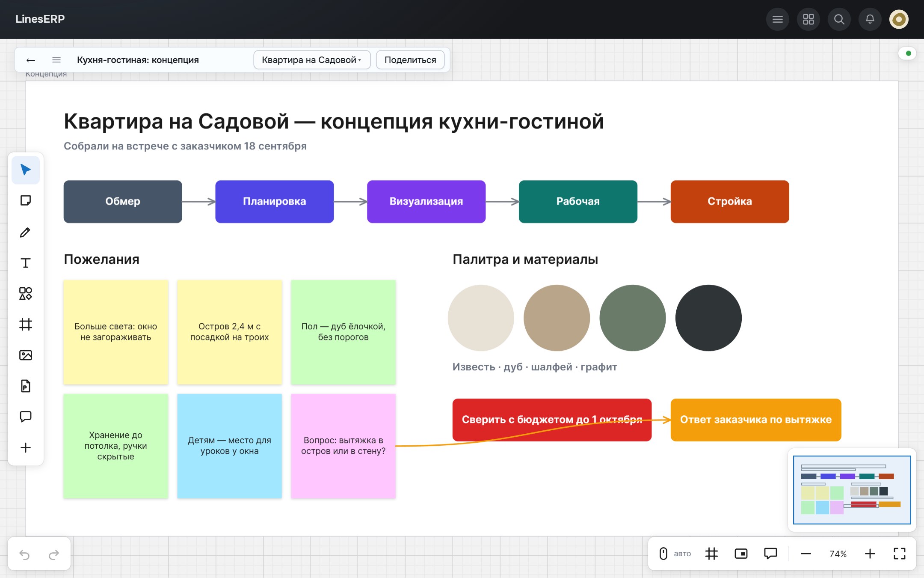Open the notifications bell
The width and height of the screenshot is (924, 578).
pyautogui.click(x=870, y=19)
